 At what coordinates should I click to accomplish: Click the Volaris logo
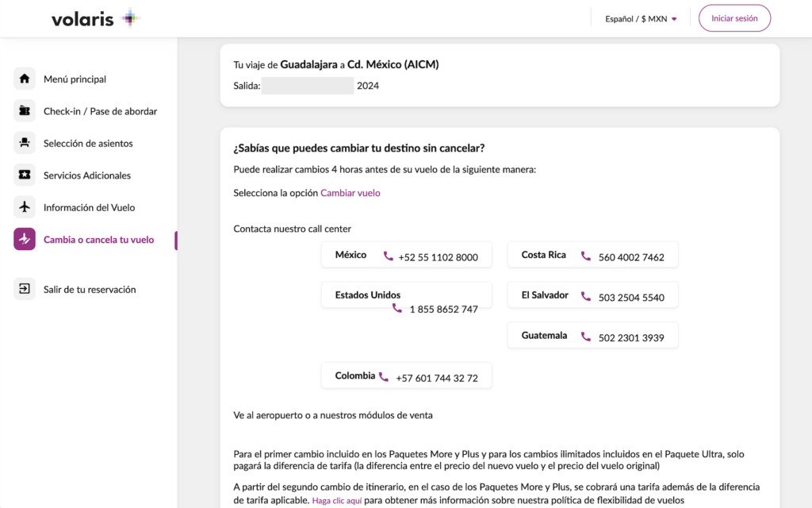tap(96, 19)
